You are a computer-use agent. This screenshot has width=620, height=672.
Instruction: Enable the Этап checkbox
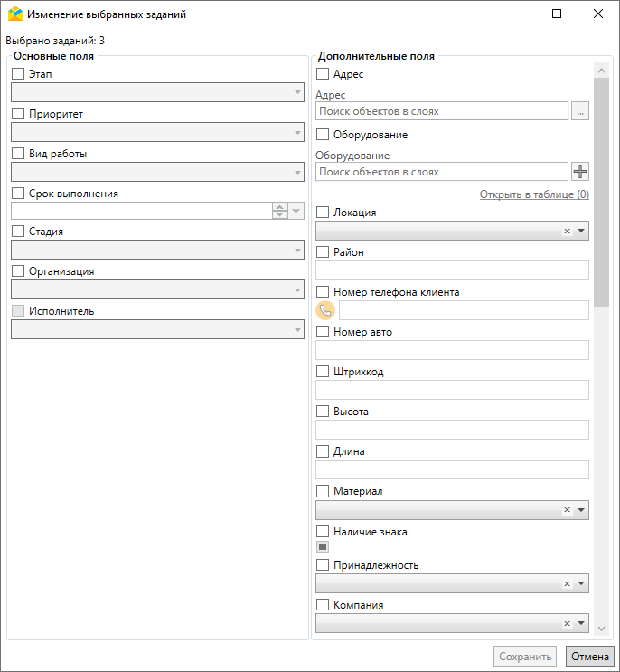pyautogui.click(x=17, y=74)
